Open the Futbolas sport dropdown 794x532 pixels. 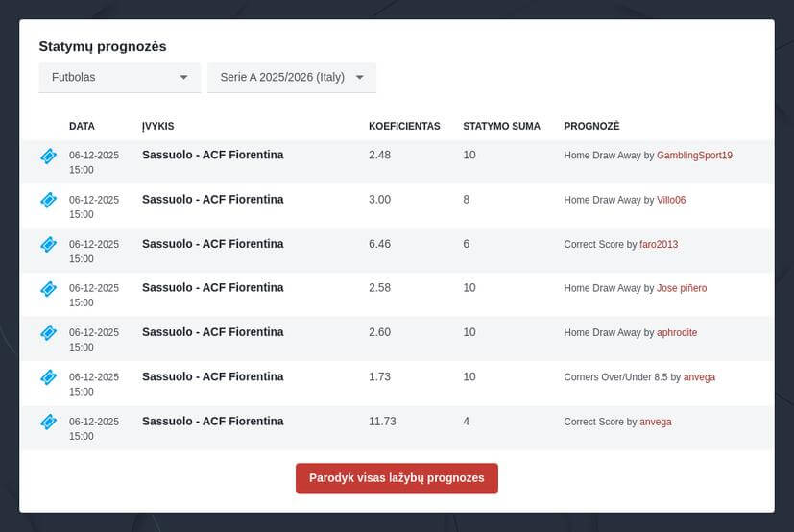click(119, 78)
